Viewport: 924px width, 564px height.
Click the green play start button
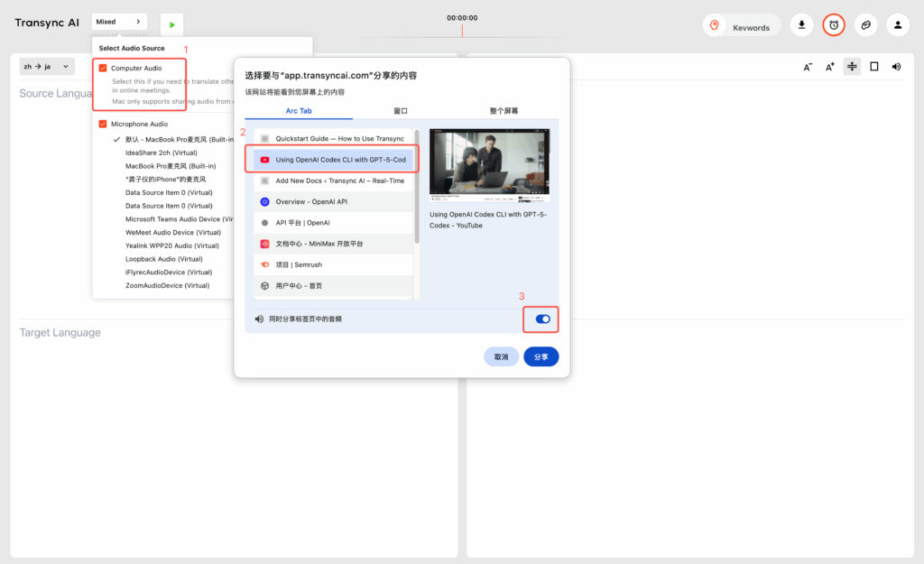pyautogui.click(x=171, y=24)
